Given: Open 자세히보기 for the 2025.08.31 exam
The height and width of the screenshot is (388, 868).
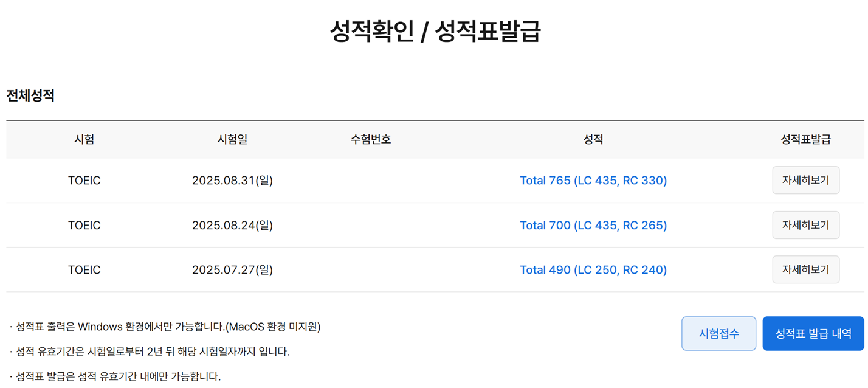Looking at the screenshot, I should tap(805, 181).
